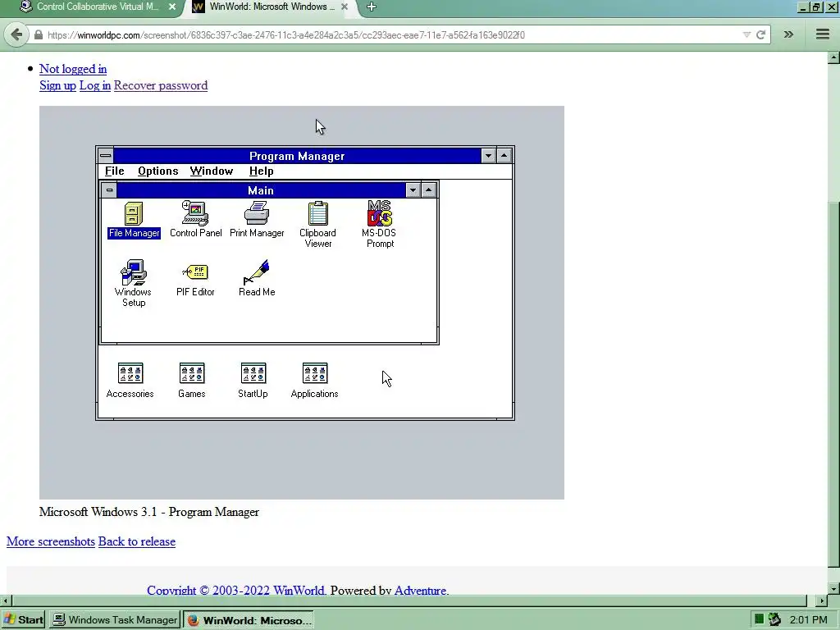
Task: Click the Sign up link
Action: [x=58, y=85]
